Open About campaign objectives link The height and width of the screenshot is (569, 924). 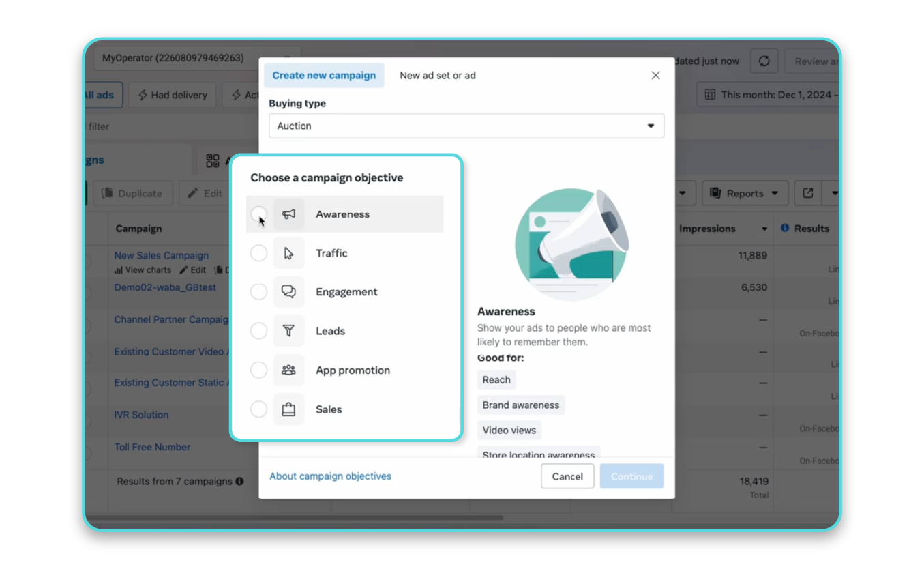point(331,476)
